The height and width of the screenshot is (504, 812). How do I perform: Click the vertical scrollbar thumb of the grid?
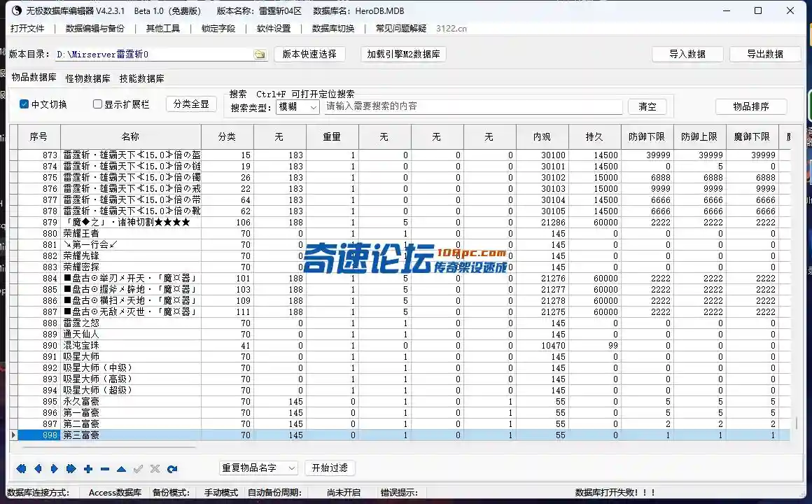click(x=796, y=425)
